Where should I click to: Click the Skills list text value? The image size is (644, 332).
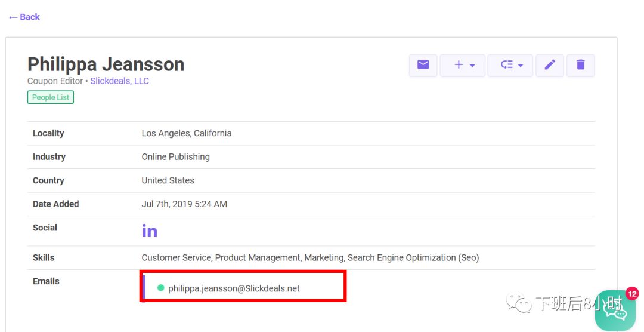(x=310, y=258)
